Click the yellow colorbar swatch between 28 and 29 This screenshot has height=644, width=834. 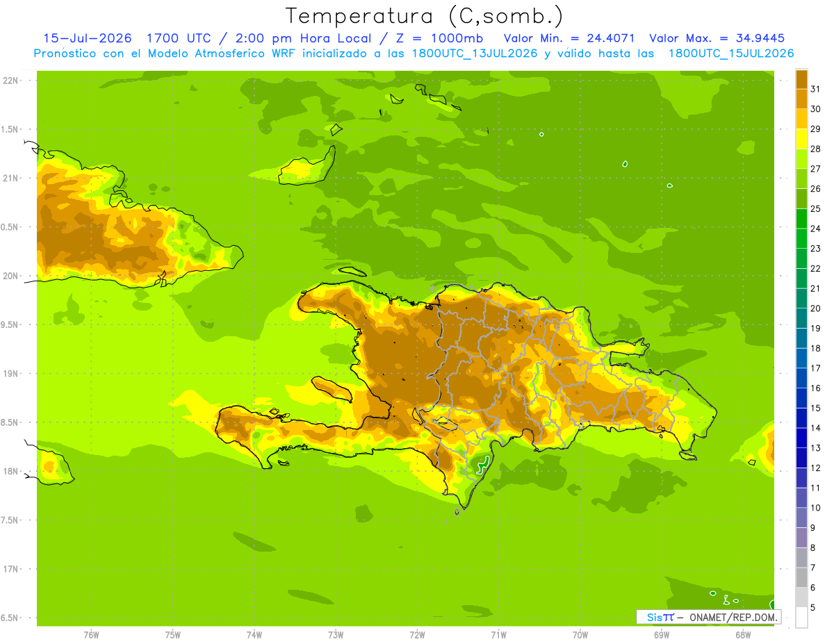point(801,139)
